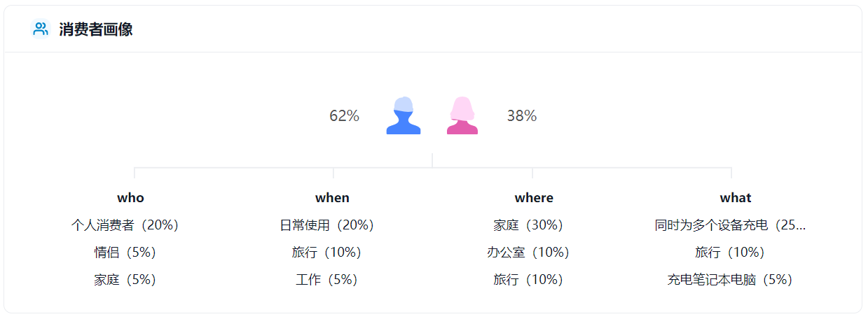The image size is (868, 319).
Task: Click the 62% male percentage
Action: pyautogui.click(x=344, y=116)
